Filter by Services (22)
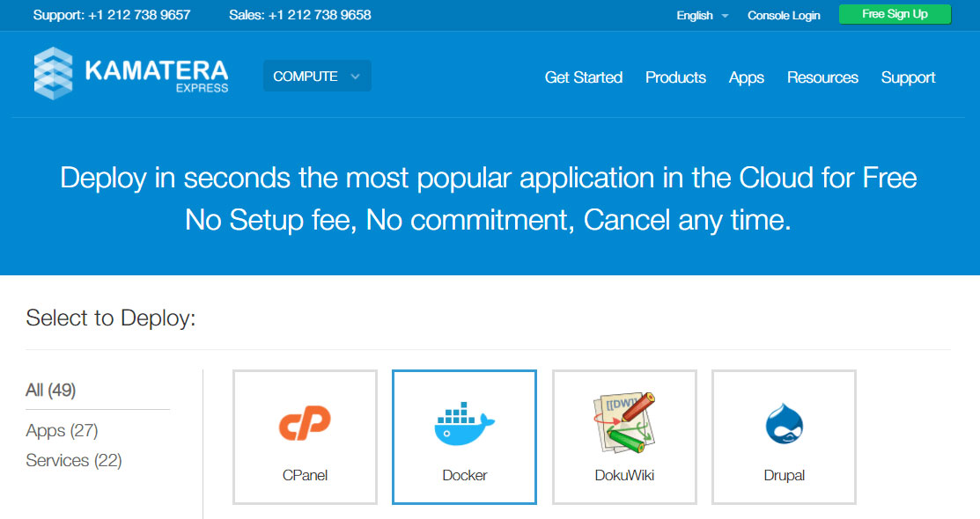This screenshot has width=980, height=519. coord(74,460)
